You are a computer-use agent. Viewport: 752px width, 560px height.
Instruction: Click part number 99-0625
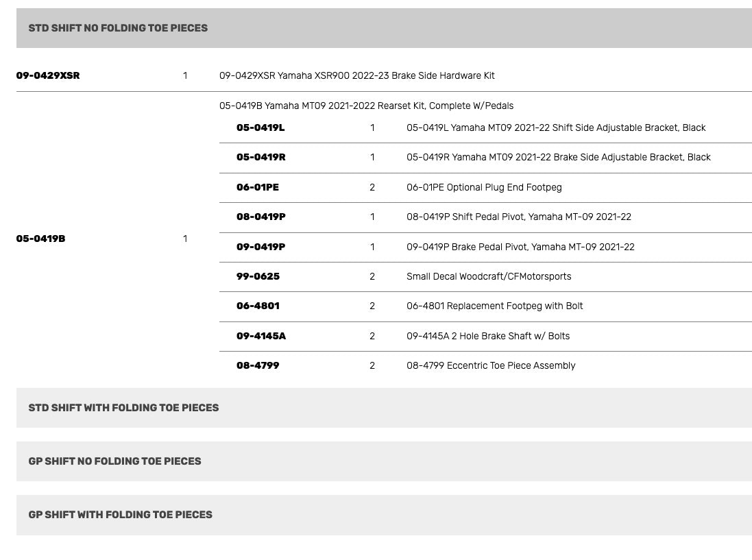[x=258, y=276]
